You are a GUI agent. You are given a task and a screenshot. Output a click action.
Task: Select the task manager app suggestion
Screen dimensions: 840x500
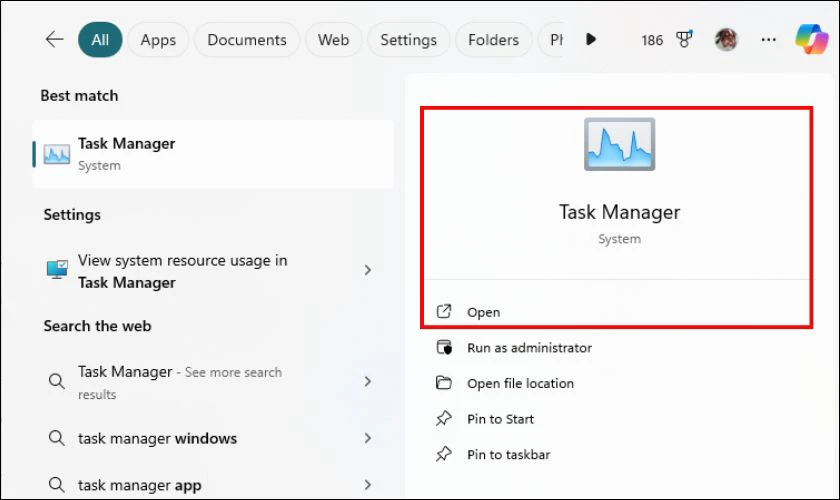click(213, 484)
